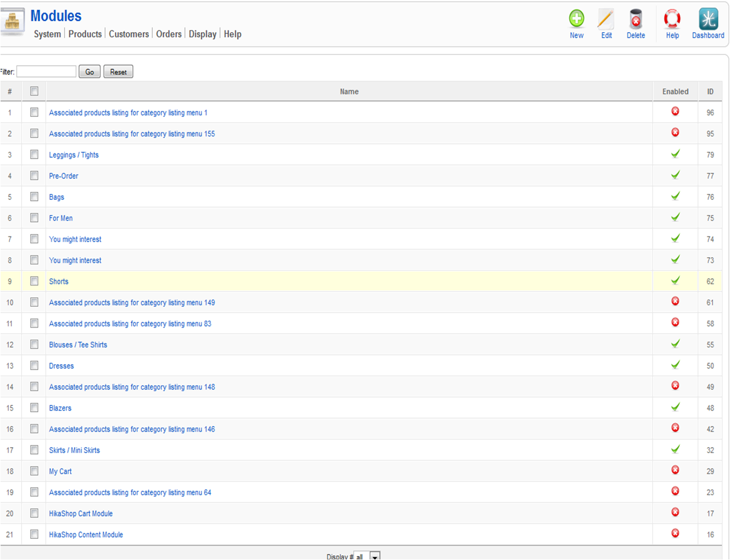Open the Display # dropdown
The image size is (733, 560).
tap(367, 556)
